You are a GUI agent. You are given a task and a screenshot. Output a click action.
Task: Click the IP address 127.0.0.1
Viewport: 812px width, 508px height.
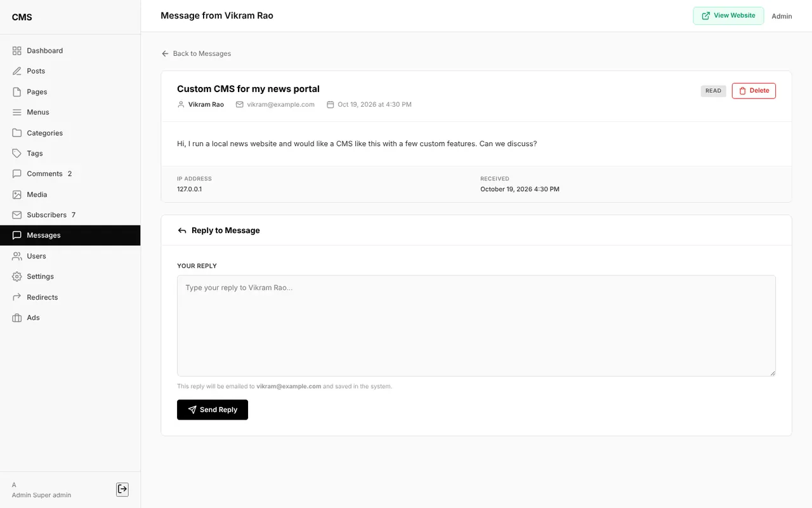[189, 189]
